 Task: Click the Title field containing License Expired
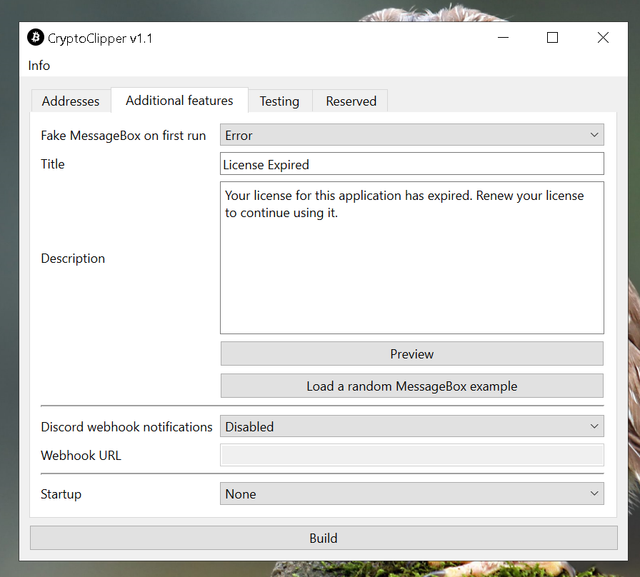pos(412,164)
